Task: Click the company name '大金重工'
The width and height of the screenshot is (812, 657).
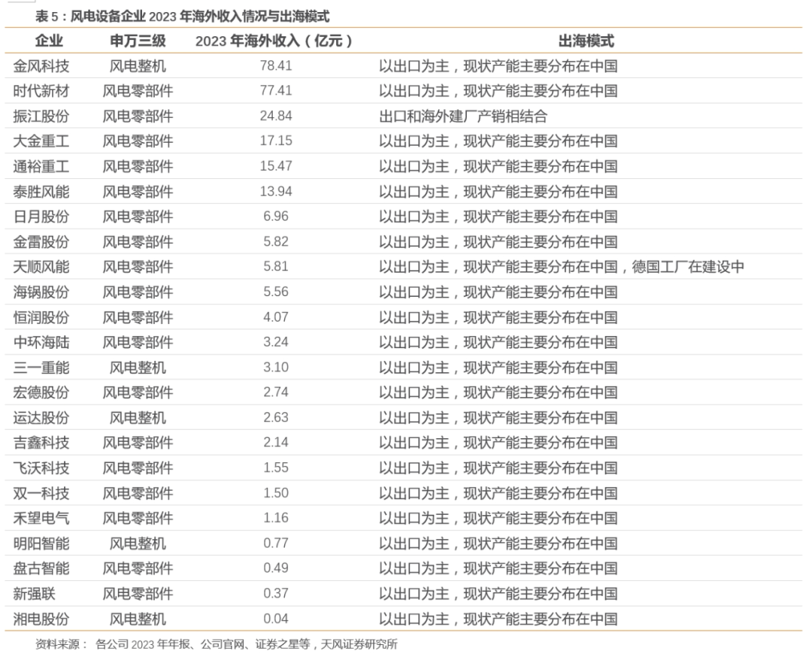Action: click(41, 141)
